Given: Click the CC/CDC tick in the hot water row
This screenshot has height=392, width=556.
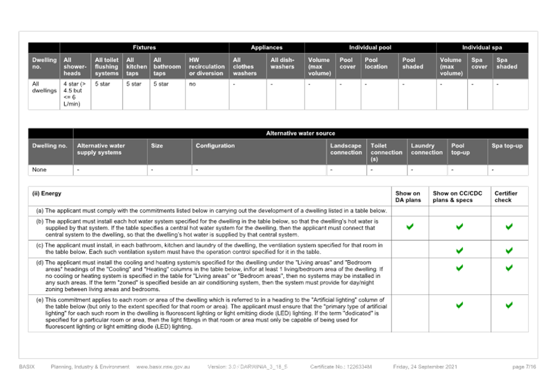Looking at the screenshot, I should coord(460,226).
